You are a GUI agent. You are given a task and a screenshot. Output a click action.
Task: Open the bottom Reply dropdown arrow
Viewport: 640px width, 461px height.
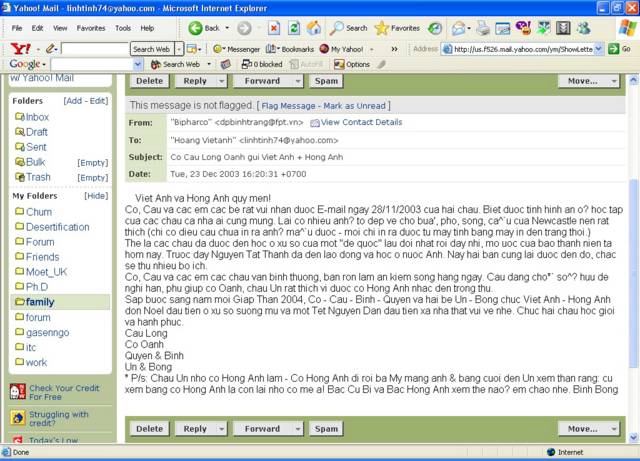[x=221, y=429]
